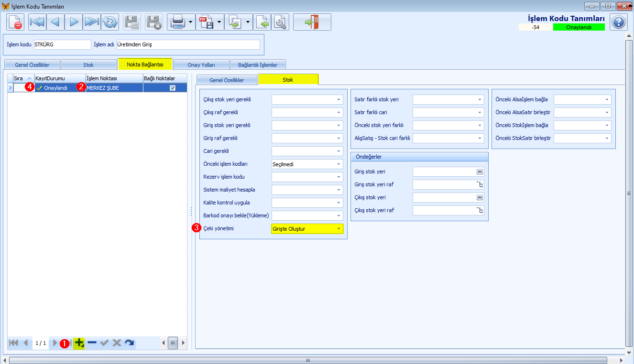Click the delete record page icon
This screenshot has width=634, height=364.
[16, 22]
